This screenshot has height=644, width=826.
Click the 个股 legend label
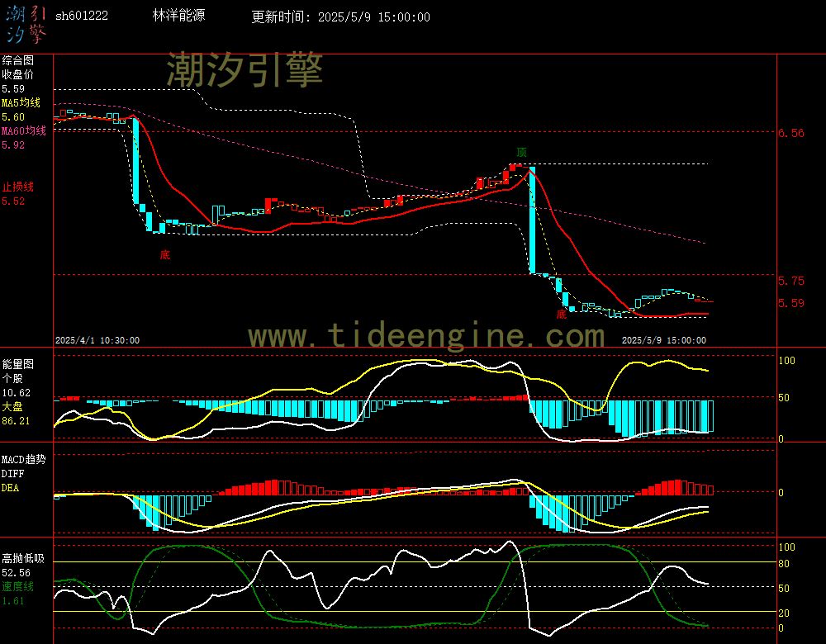click(12, 378)
